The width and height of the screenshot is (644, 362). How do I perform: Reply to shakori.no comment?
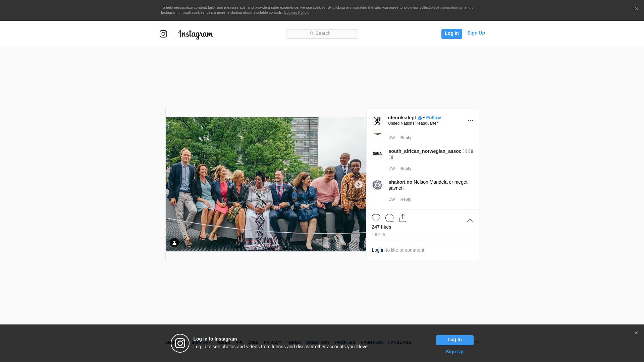click(406, 199)
